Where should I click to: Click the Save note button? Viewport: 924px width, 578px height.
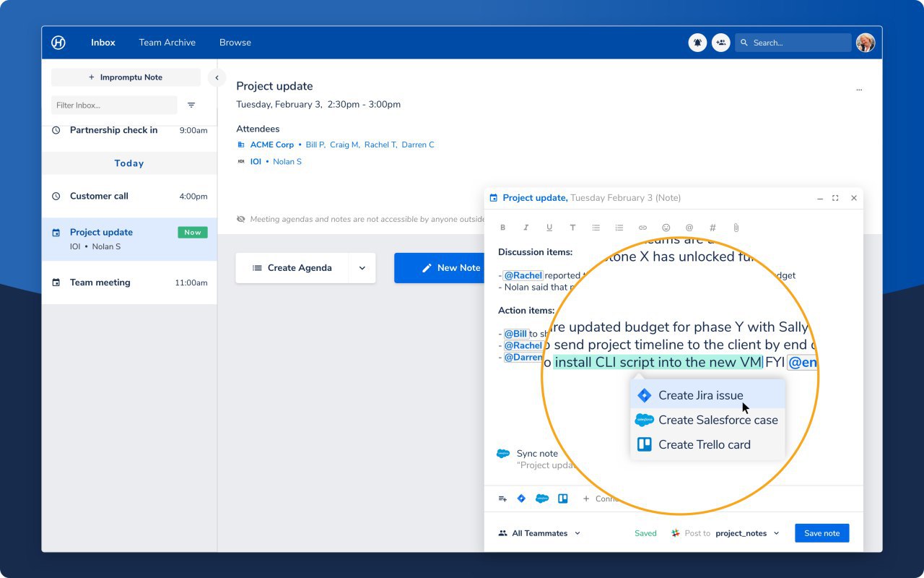pos(822,533)
